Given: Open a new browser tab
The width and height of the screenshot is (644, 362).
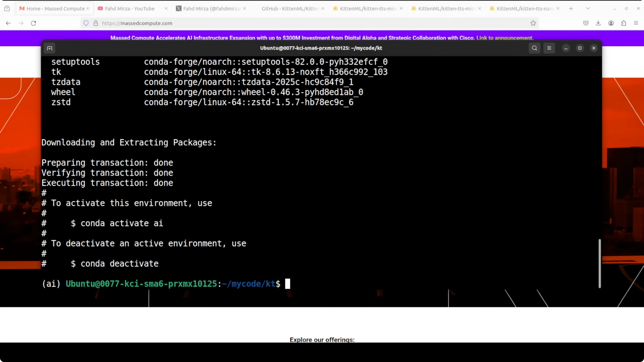Looking at the screenshot, I should click(571, 9).
